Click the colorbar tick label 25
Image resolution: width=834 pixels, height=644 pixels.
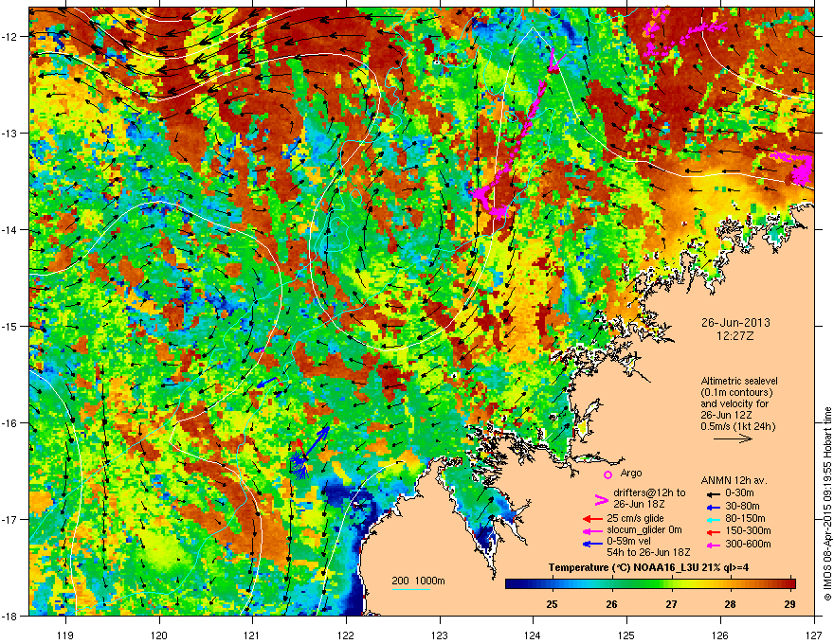coord(553,604)
